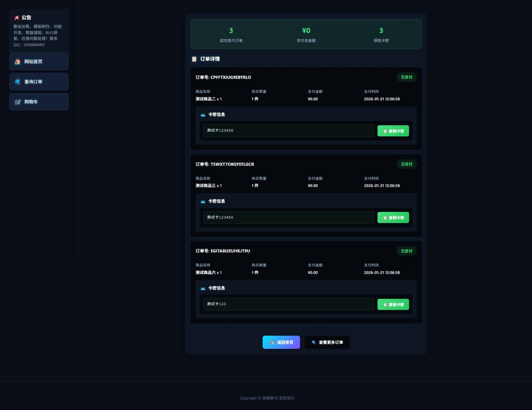The width and height of the screenshot is (532, 410).
Task: Select the card key field of first order
Action: pos(288,131)
